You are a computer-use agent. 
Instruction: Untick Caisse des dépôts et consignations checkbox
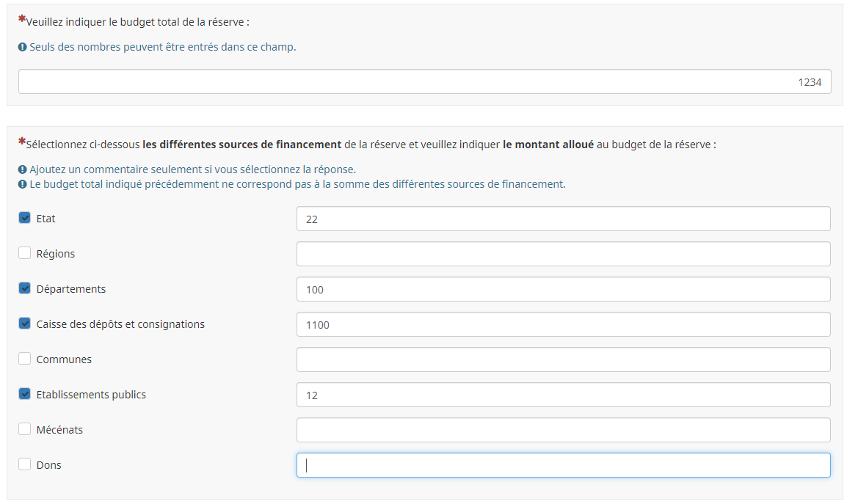coord(25,324)
